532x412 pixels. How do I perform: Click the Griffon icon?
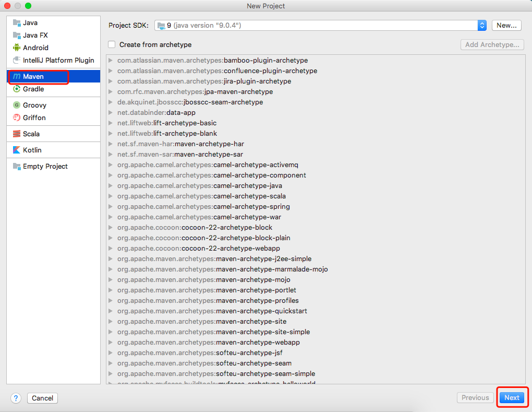click(17, 117)
